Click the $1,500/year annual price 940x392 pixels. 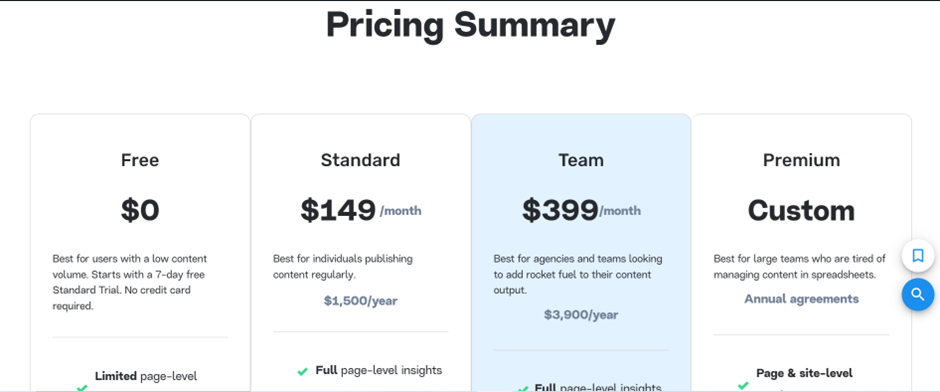[360, 301]
